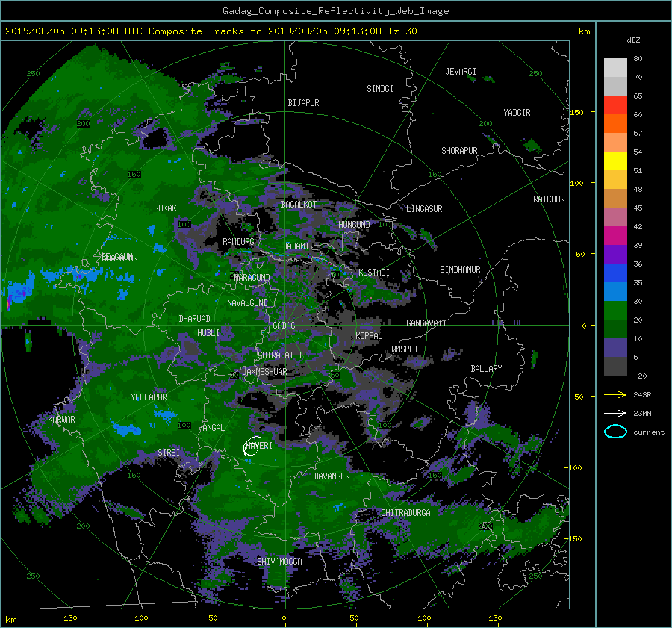
Task: Click the 150 tick on right axis
Action: (577, 112)
